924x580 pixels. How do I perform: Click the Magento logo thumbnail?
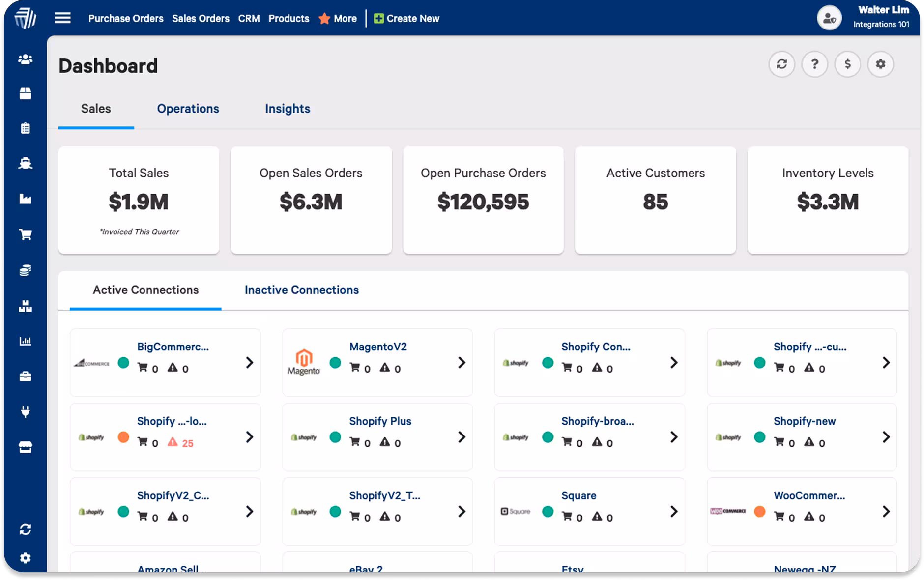(x=304, y=362)
